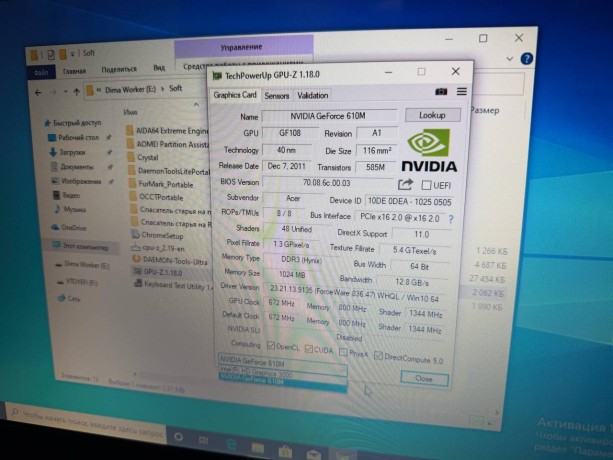The image size is (613, 460).
Task: Open the Управление contextual tab
Action: (x=244, y=47)
